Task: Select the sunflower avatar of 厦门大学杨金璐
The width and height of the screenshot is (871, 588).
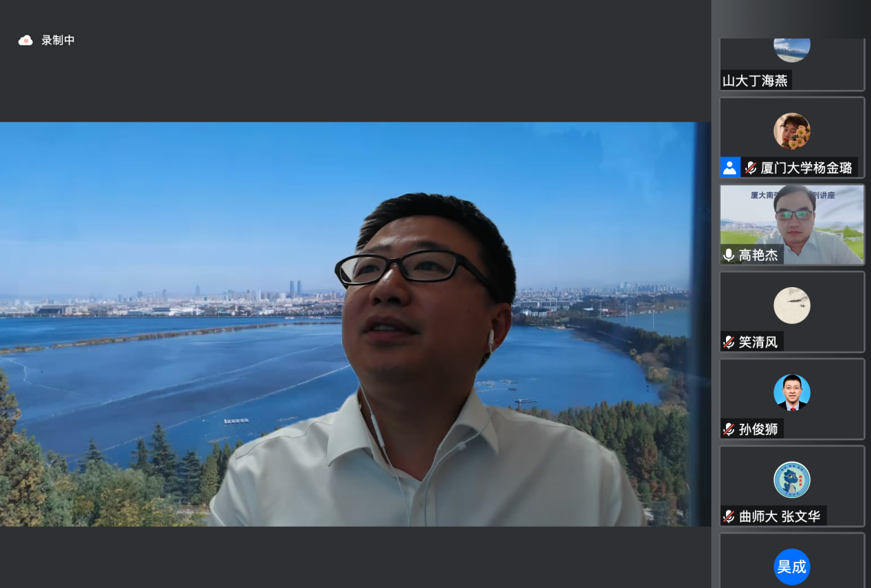Action: pyautogui.click(x=791, y=131)
